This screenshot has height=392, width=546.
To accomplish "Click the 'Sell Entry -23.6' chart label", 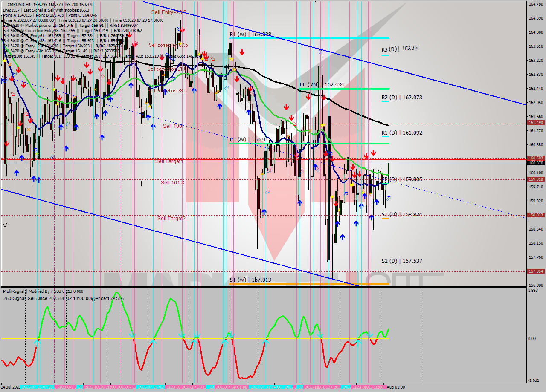I will (168, 13).
